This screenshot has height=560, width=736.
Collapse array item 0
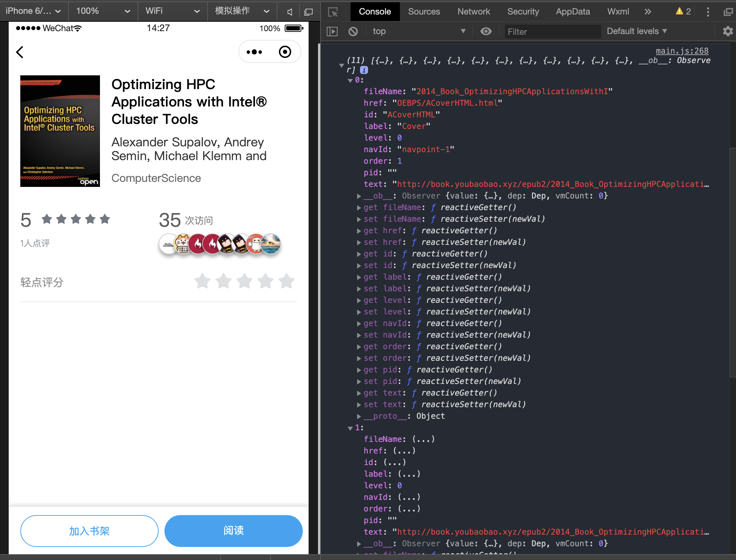coord(350,80)
